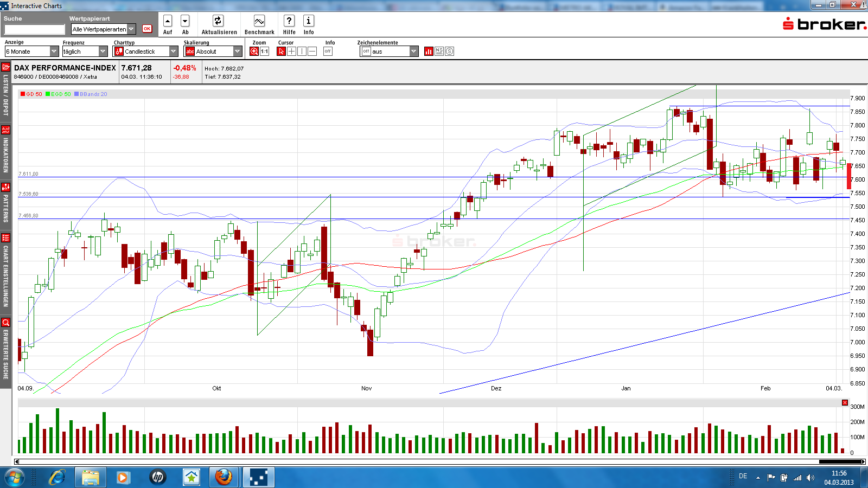Toggle BBands 20 legend entry
Image resolution: width=868 pixels, height=488 pixels.
coord(91,94)
